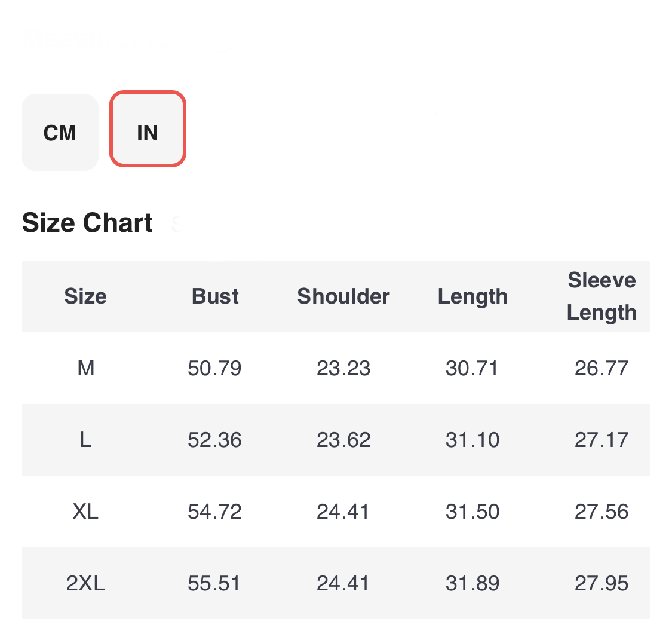Click the Size column header
Screen dimensions: 672x637
point(85,296)
